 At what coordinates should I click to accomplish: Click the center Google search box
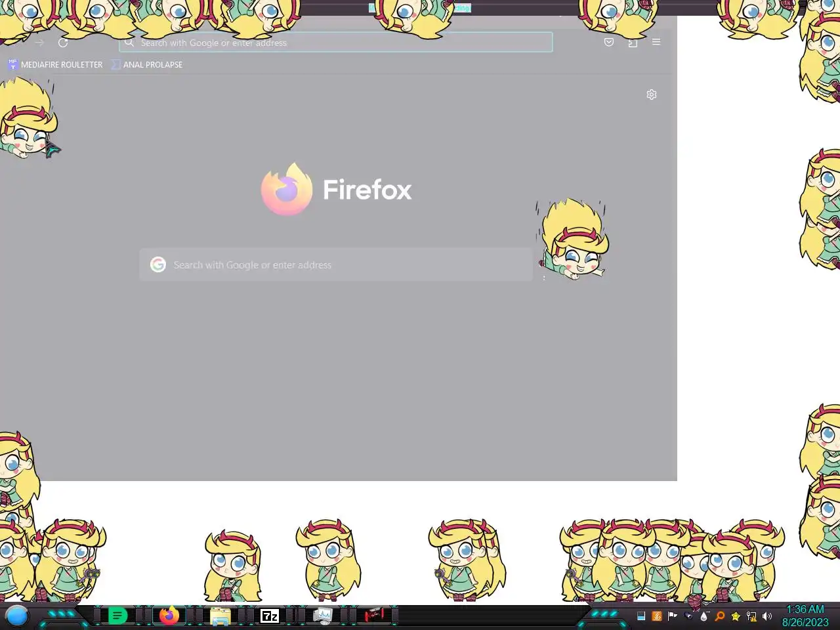(x=336, y=264)
